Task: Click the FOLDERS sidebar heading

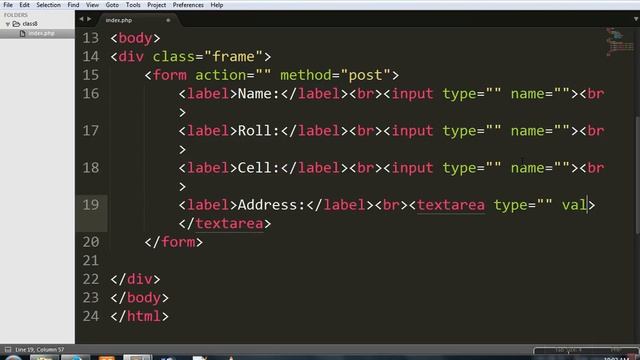Action: click(16, 15)
